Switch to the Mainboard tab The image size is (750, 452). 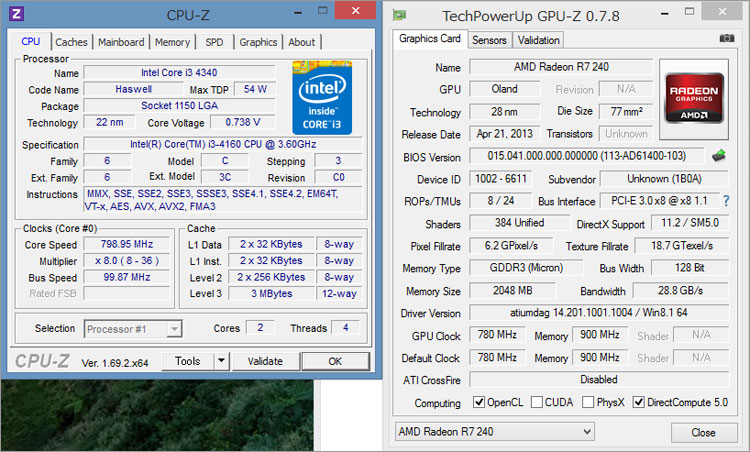pos(121,42)
